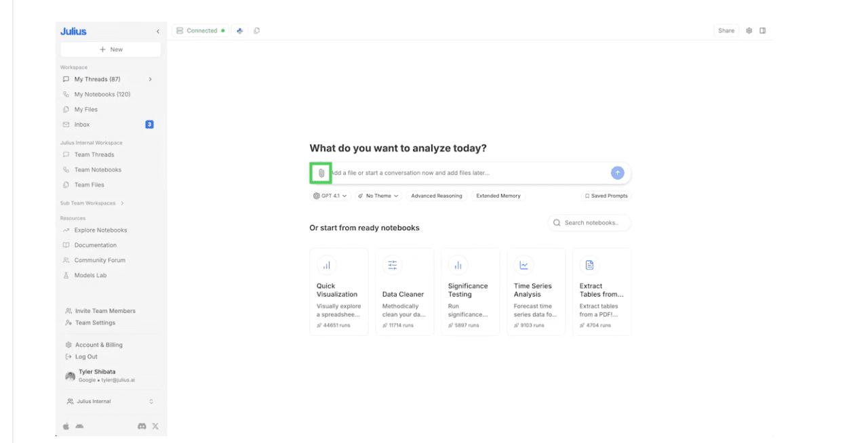Open the No Theme dropdown
The width and height of the screenshot is (868, 443).
pos(378,196)
